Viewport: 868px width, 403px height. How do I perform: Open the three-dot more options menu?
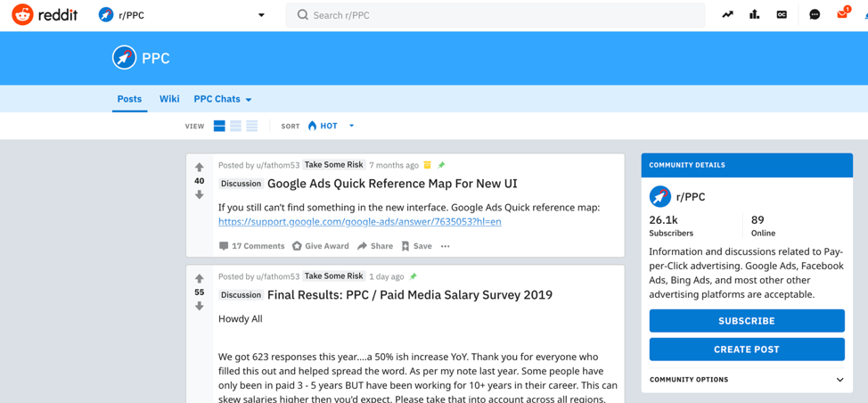445,246
